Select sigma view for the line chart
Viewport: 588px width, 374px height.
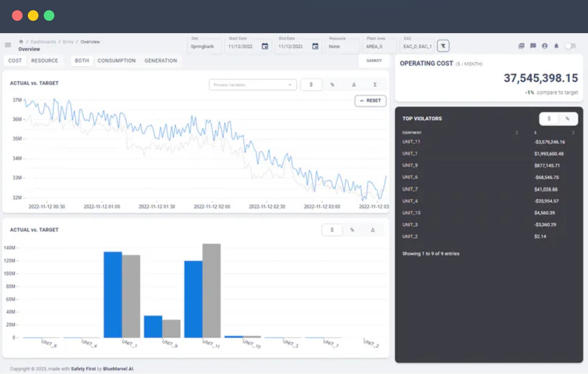point(375,85)
